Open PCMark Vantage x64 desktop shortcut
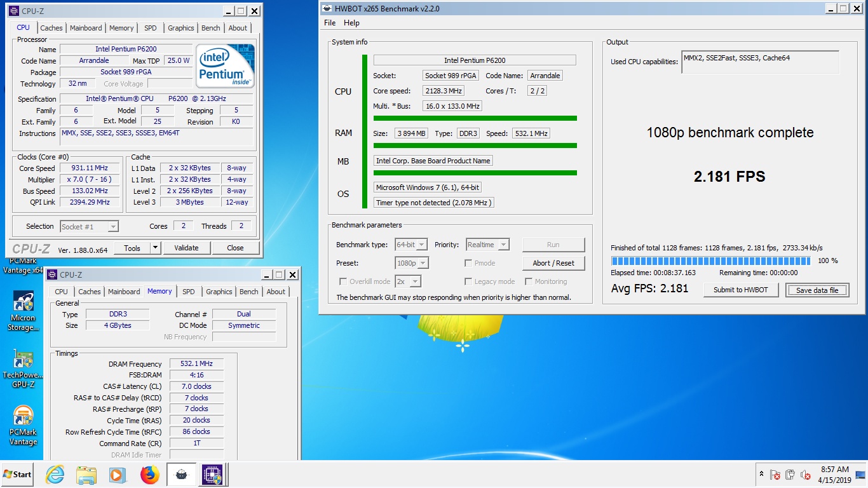The image size is (868, 488). click(x=23, y=266)
